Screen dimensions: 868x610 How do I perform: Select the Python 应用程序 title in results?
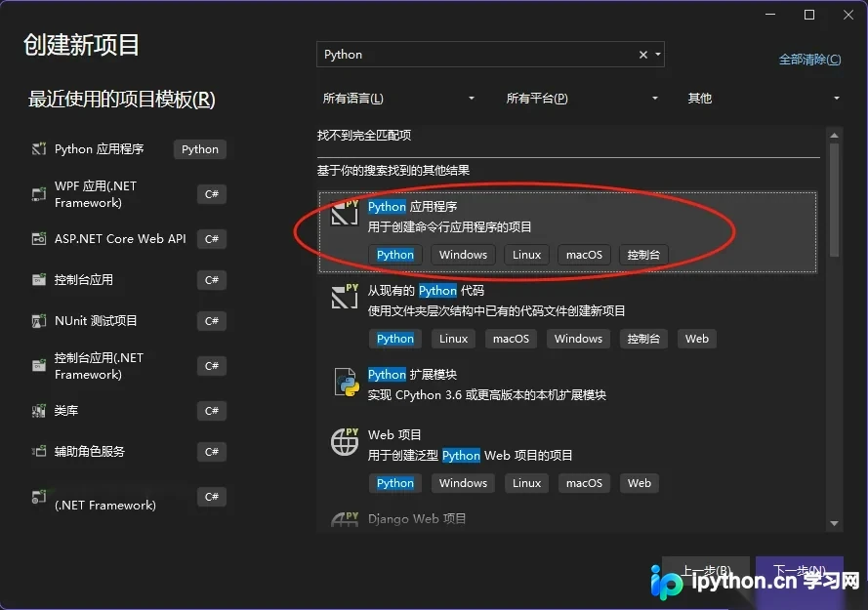[412, 207]
